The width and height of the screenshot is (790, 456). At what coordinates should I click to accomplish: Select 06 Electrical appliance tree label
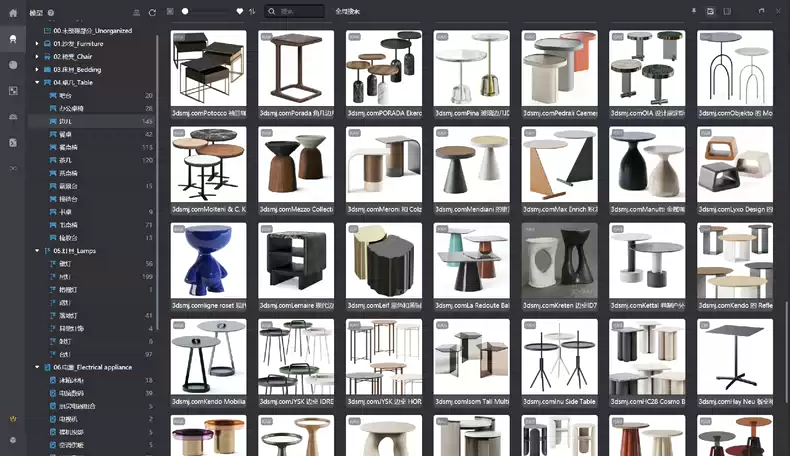[x=93, y=367]
